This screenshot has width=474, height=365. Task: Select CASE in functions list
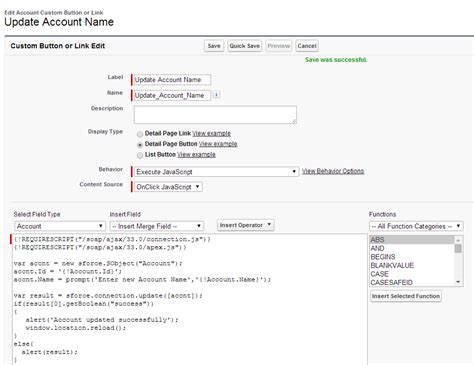coord(412,274)
